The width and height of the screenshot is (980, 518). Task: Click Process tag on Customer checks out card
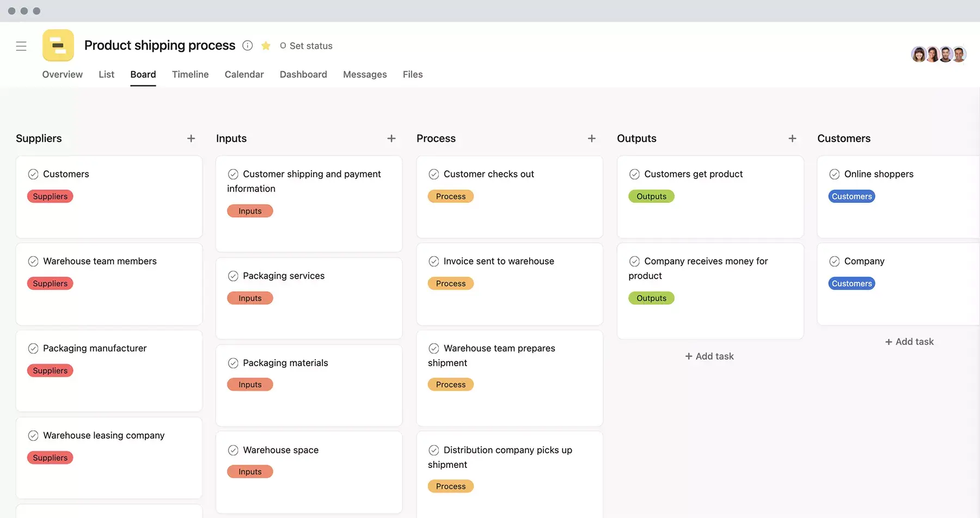[x=451, y=196]
